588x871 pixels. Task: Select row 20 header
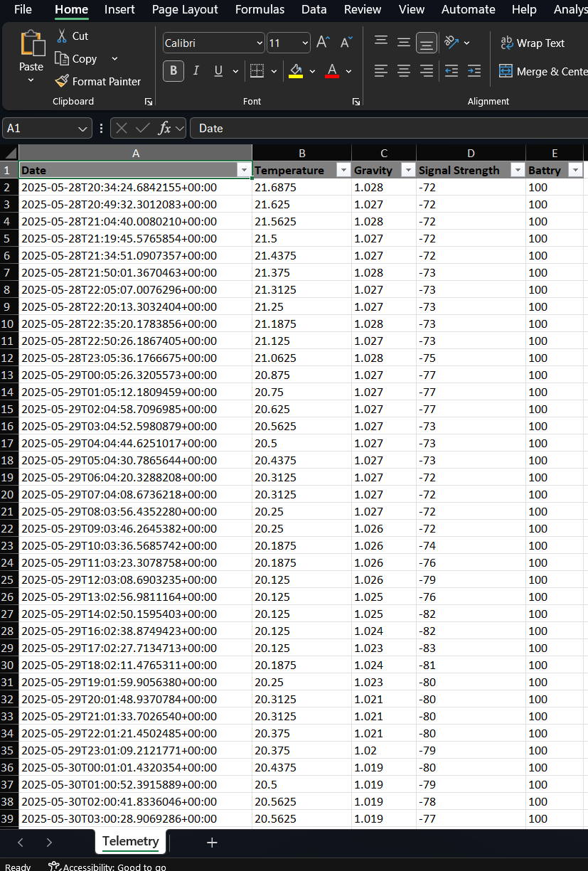click(9, 494)
